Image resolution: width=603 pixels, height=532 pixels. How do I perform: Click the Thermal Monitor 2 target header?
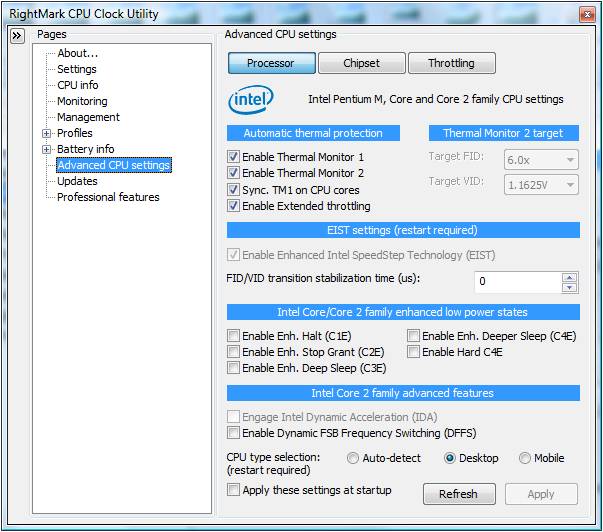tap(503, 133)
